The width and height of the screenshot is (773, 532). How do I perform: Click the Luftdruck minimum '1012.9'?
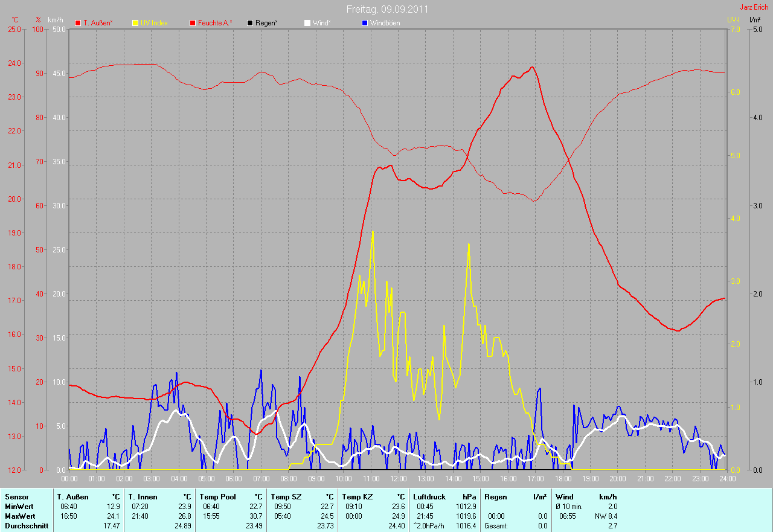(x=466, y=507)
